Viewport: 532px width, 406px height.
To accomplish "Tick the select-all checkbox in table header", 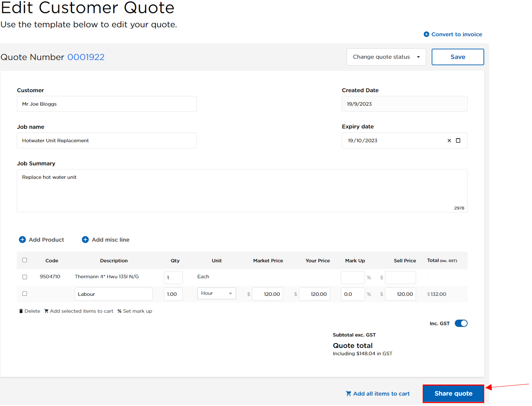I will click(x=25, y=260).
